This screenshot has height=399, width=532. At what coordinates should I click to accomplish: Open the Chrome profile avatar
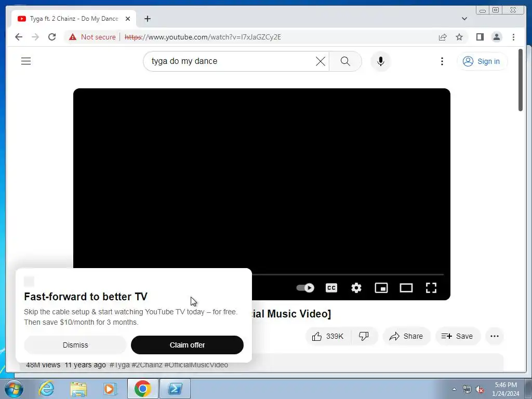tap(497, 37)
